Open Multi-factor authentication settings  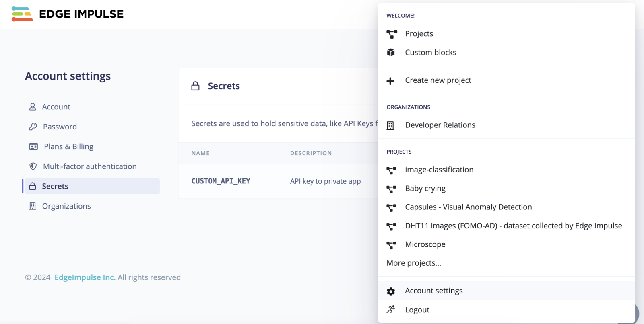click(x=90, y=166)
